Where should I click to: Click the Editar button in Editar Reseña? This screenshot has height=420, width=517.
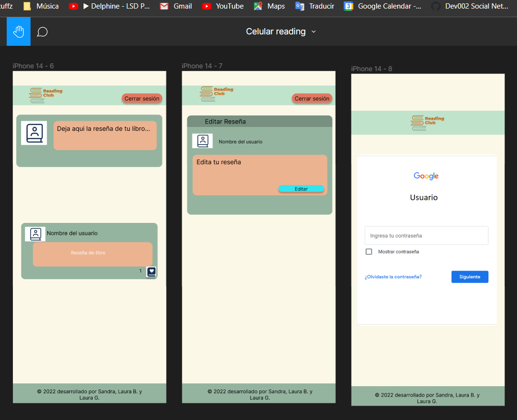301,189
